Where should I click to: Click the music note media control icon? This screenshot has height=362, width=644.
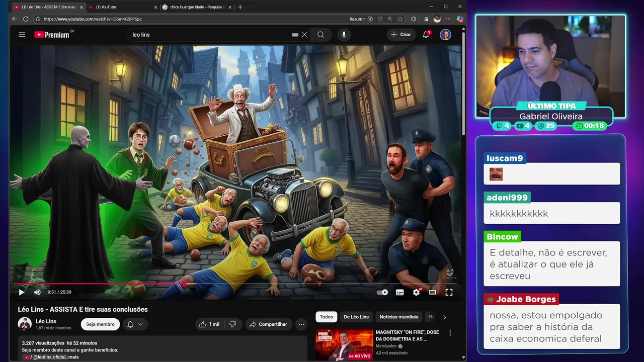pos(426,19)
